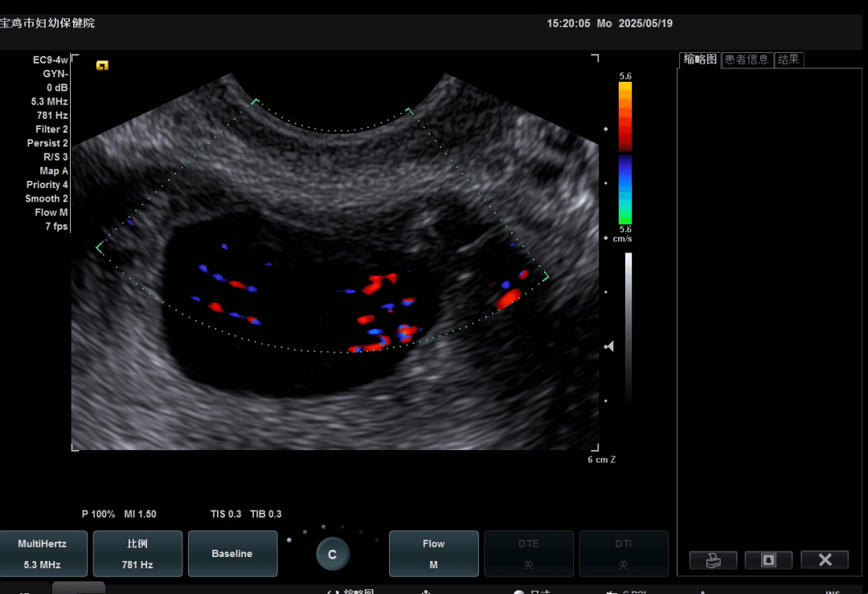Click the yellow probe orientation marker
The height and width of the screenshot is (594, 868).
(102, 65)
